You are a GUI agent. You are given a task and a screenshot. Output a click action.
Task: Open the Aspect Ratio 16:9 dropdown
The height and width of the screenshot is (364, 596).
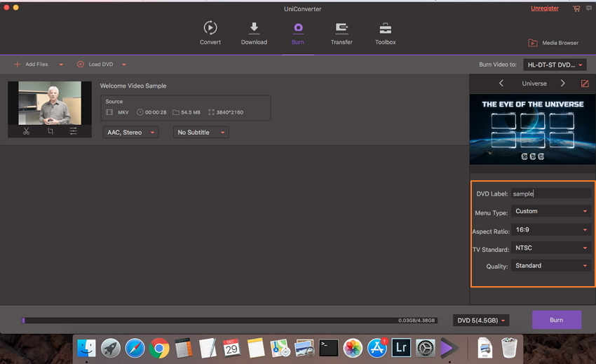tap(551, 230)
